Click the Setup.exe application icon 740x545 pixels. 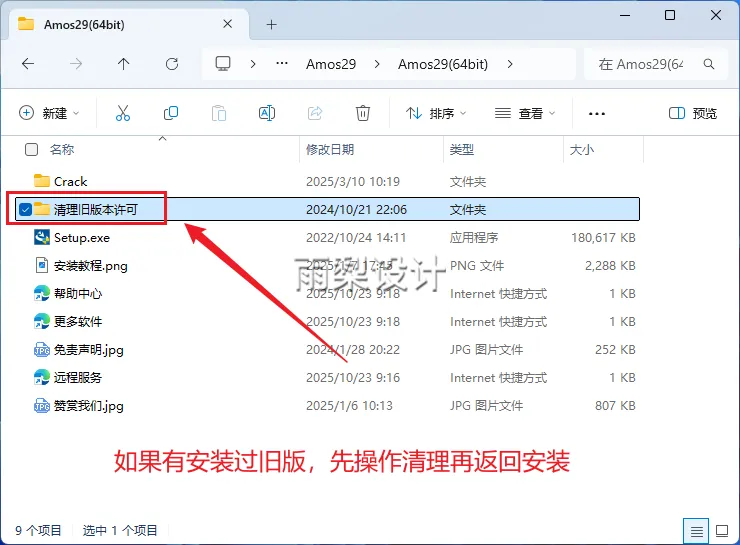click(x=42, y=237)
